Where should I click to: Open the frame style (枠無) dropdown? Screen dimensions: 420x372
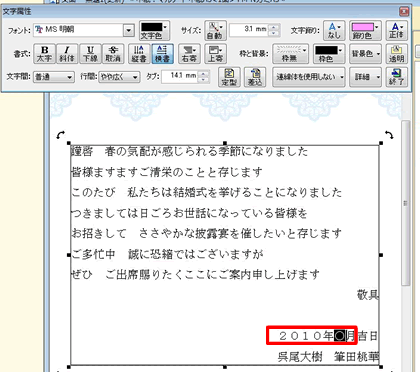[x=290, y=54]
